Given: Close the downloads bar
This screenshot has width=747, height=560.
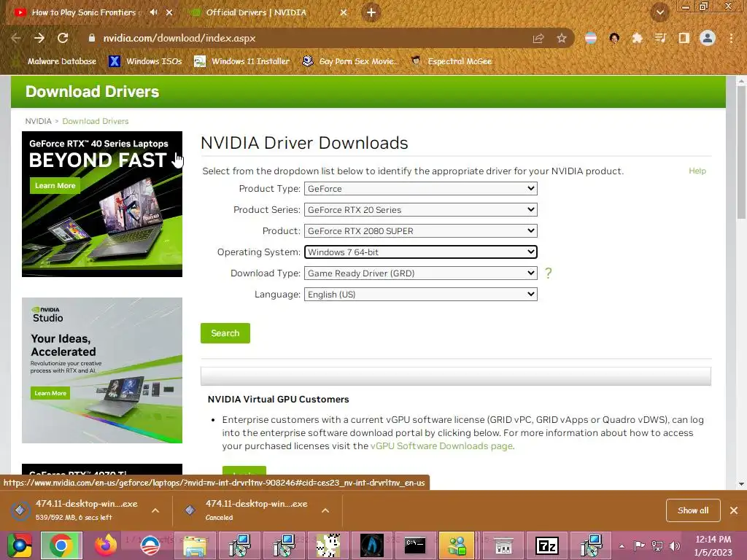Looking at the screenshot, I should [734, 510].
